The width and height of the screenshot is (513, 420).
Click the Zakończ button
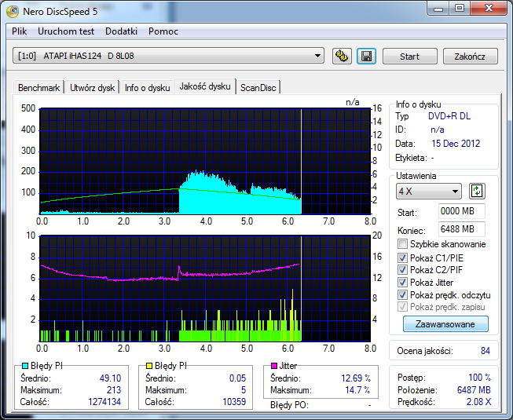coord(470,57)
